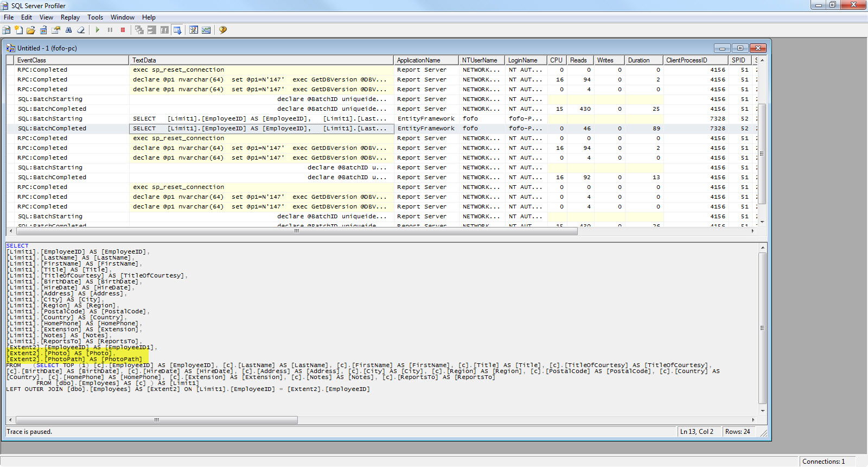Toggle the Auto Scroll Window icon
Screen dimensions: 868x467
point(177,30)
